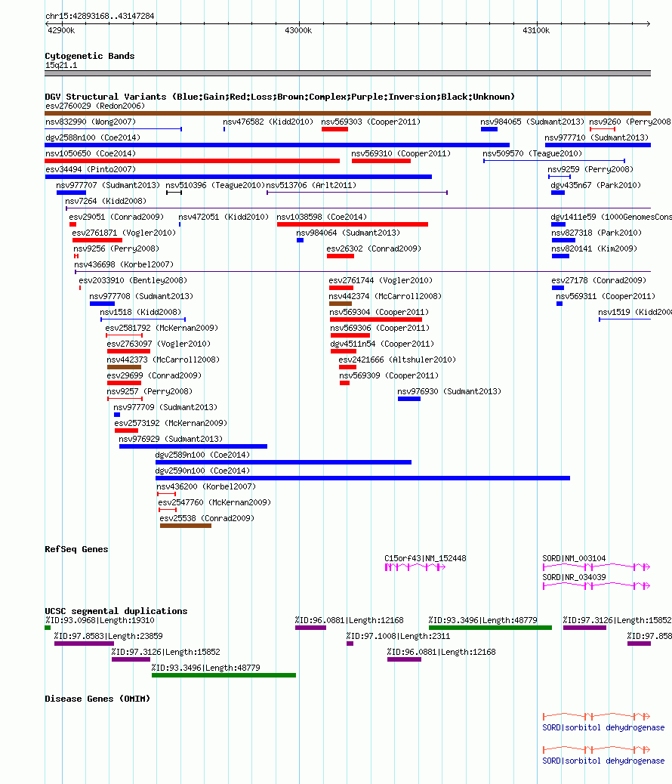This screenshot has height=784, width=672.
Task: Click nsv9257 (Perry2008) label
Action: point(150,393)
